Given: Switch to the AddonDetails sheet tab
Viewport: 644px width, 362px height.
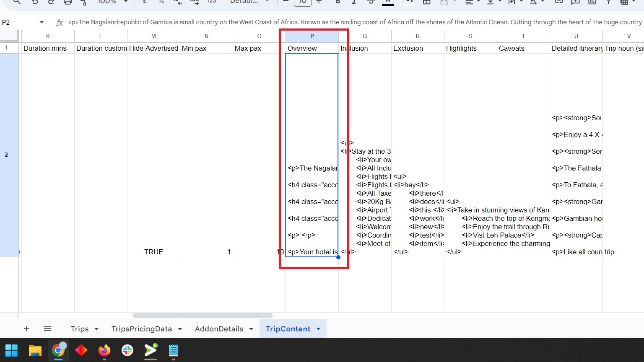Looking at the screenshot, I should (x=219, y=329).
